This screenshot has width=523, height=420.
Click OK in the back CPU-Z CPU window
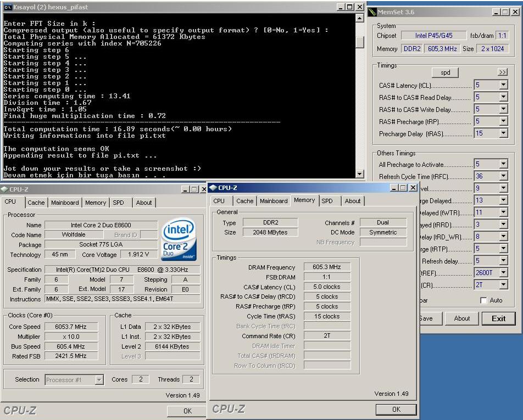coord(187,411)
